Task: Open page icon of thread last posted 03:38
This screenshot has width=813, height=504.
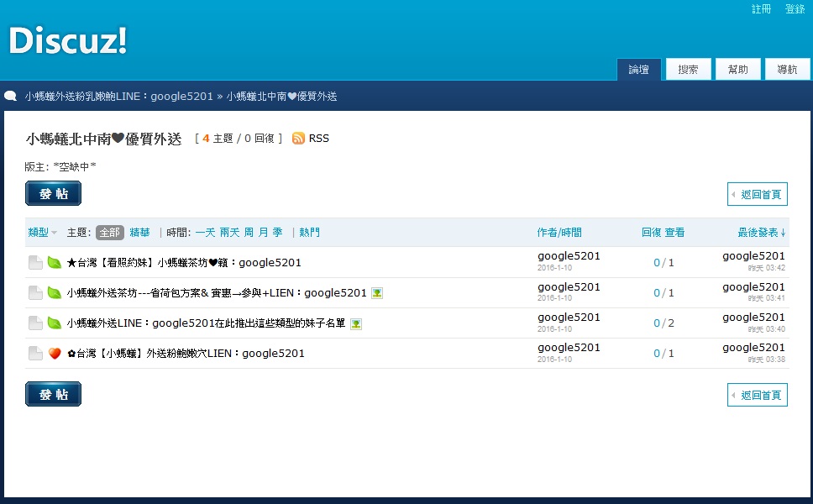Action: (35, 353)
